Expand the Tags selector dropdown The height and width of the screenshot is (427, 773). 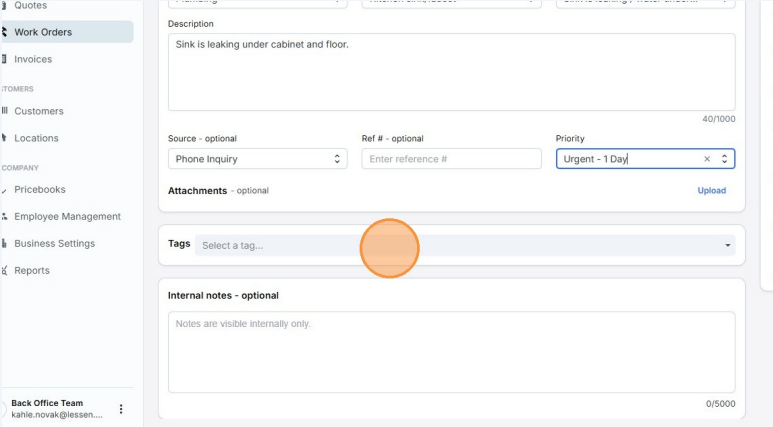point(727,245)
